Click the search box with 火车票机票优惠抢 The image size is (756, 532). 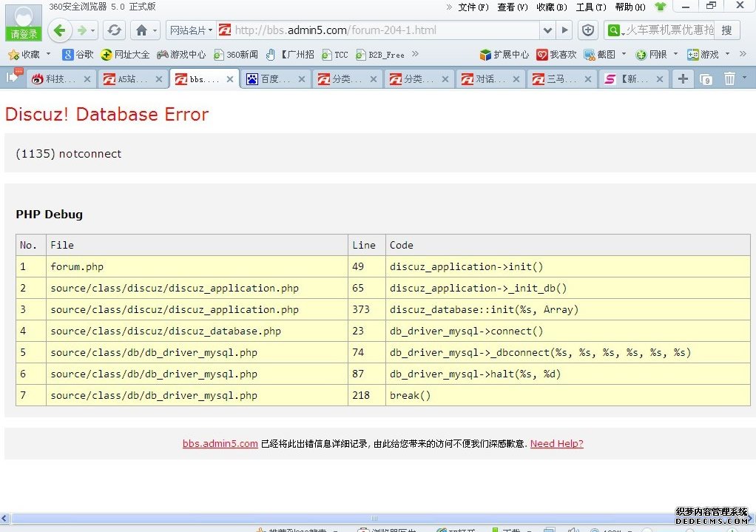coord(669,30)
